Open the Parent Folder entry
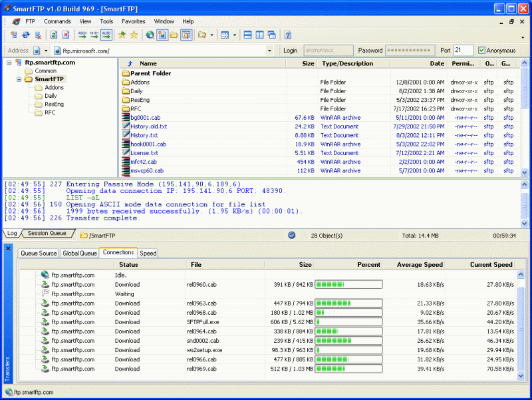Viewport: 532px width, 400px height. (x=151, y=73)
